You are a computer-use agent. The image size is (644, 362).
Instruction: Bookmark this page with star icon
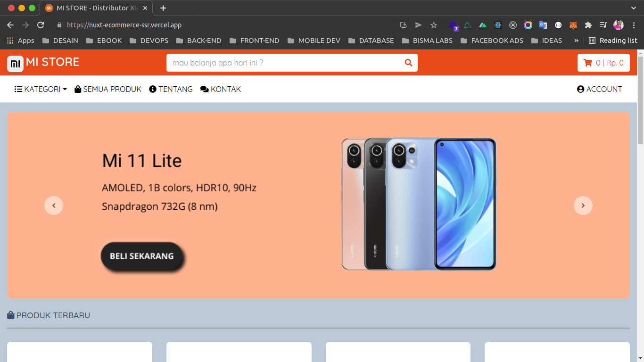point(434,25)
